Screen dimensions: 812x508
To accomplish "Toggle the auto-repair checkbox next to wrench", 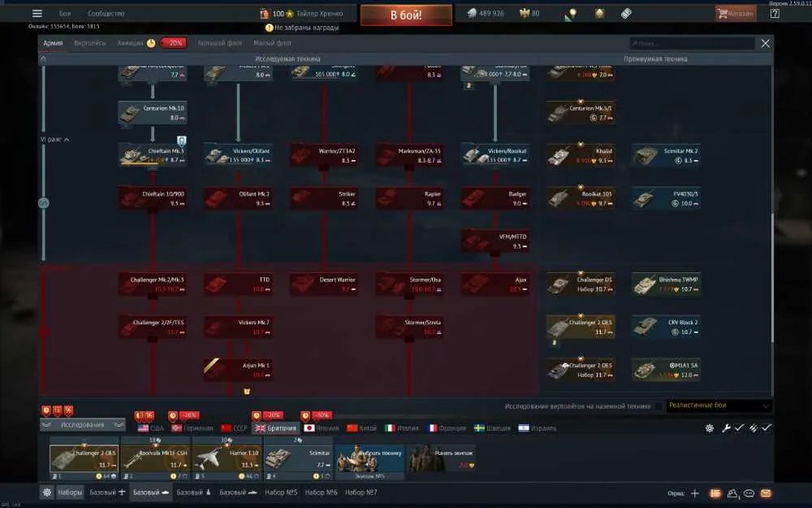I will (x=739, y=428).
